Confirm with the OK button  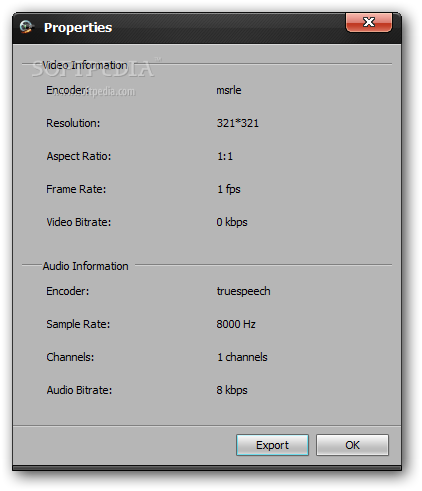click(x=352, y=445)
